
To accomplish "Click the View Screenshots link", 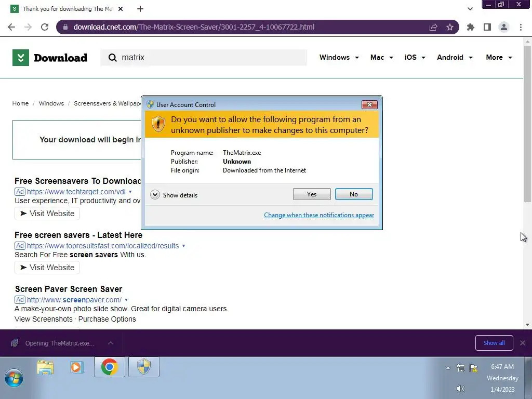I will (44, 319).
